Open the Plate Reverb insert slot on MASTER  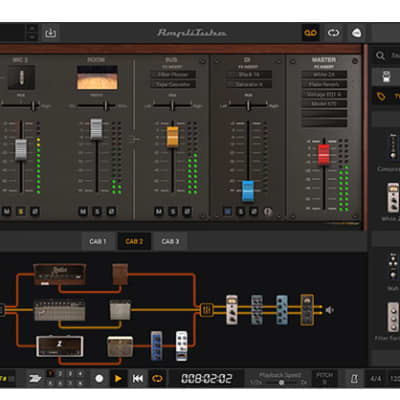point(324,84)
